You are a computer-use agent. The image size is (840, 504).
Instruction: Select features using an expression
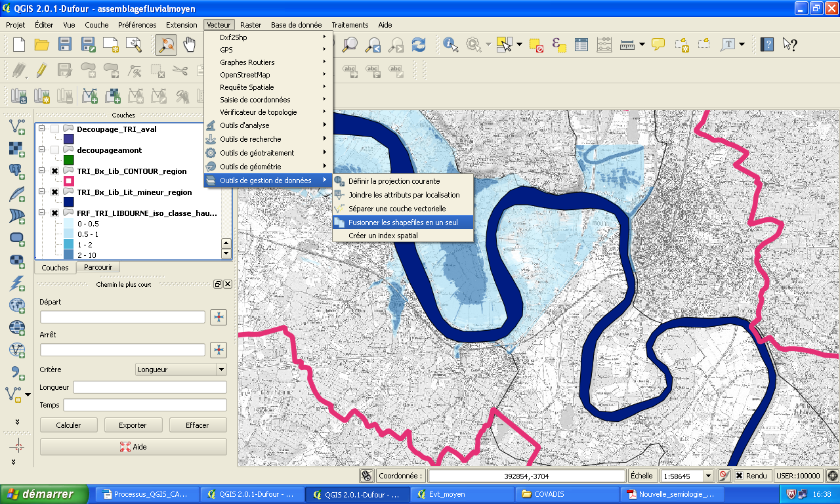[559, 45]
